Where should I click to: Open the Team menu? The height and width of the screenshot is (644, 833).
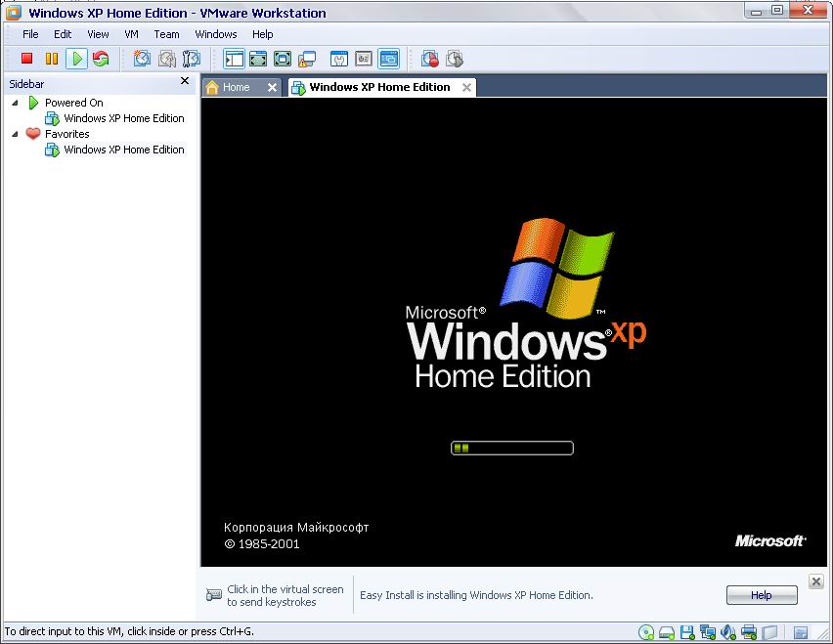[166, 34]
